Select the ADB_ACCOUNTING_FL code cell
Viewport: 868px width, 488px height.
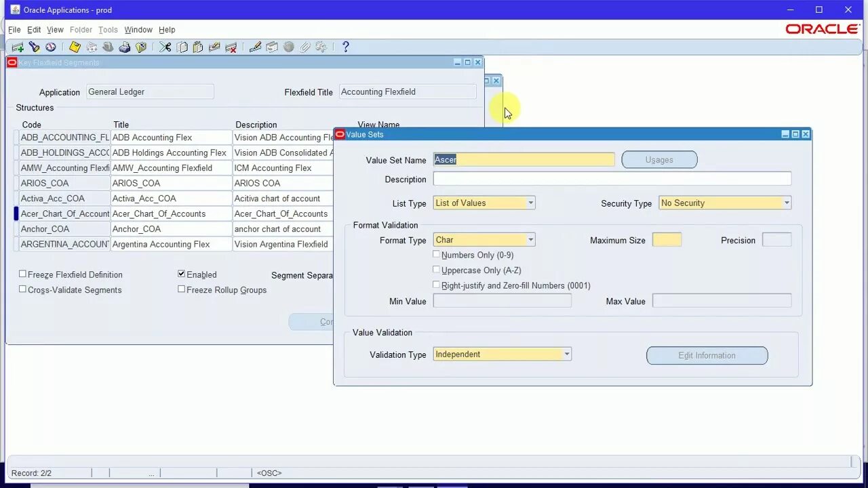[x=64, y=138]
